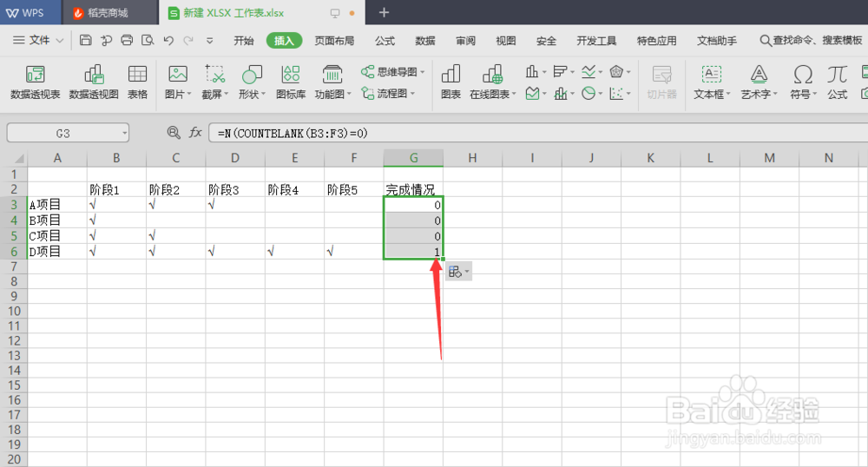Select cell G2 完成情况
This screenshot has height=467, width=868.
coord(413,189)
